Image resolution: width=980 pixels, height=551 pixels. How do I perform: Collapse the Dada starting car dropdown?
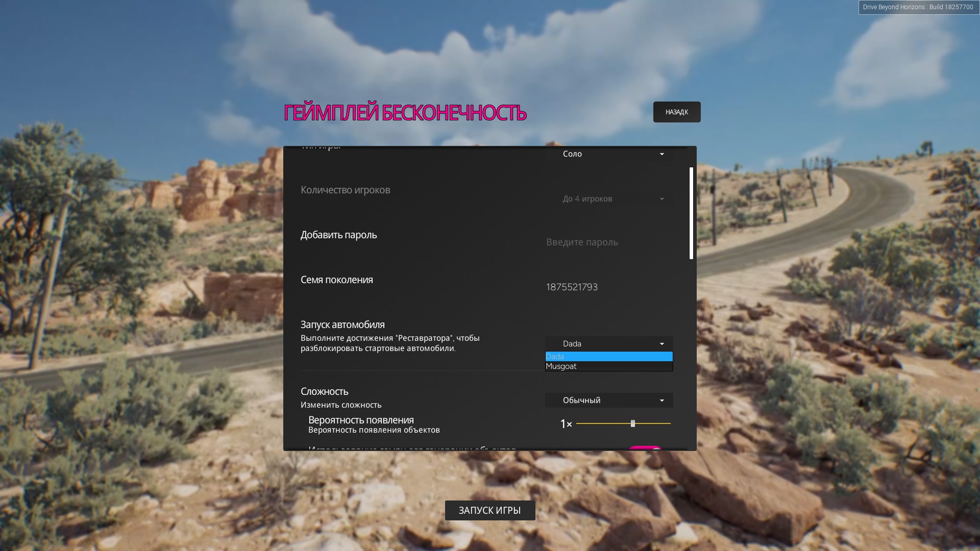click(607, 343)
